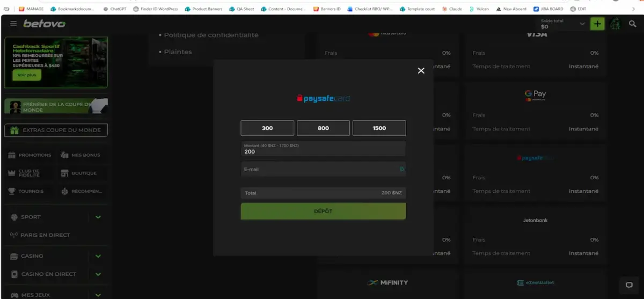Screen dimensions: 644x299
Task: Show more bookmarks overflow chevron
Action: pos(633,9)
